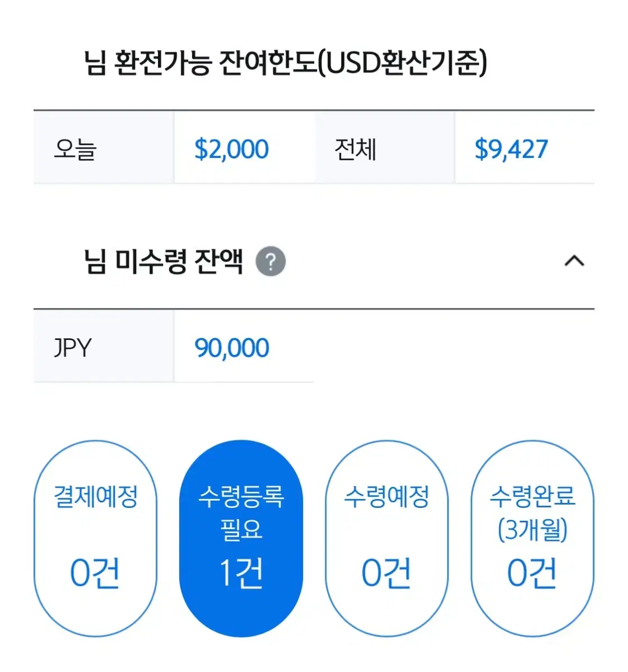
Task: Click the 0건 count under 수령예정
Action: click(387, 573)
